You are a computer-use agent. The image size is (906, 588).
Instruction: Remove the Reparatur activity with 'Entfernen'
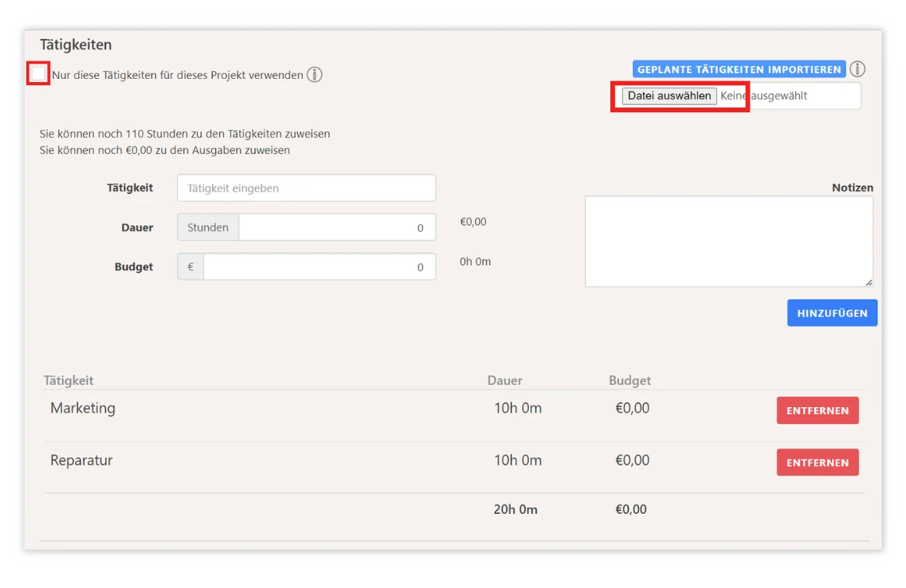(817, 462)
